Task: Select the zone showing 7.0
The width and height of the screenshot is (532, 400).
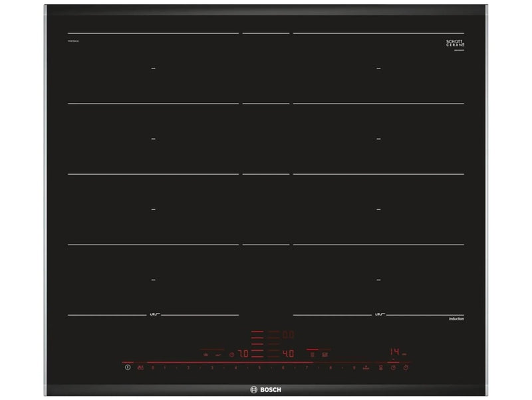Action: 243,354
